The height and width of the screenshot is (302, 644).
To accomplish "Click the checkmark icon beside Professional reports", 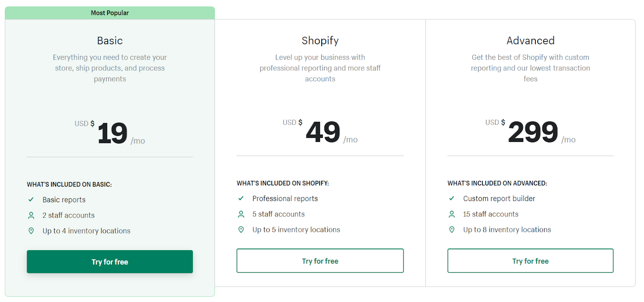I will (241, 198).
